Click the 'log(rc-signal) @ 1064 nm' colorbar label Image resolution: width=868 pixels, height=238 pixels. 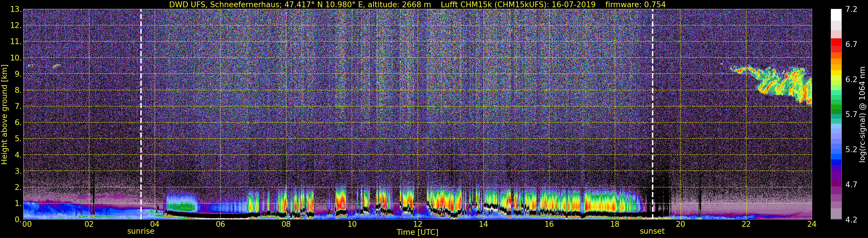[863, 114]
